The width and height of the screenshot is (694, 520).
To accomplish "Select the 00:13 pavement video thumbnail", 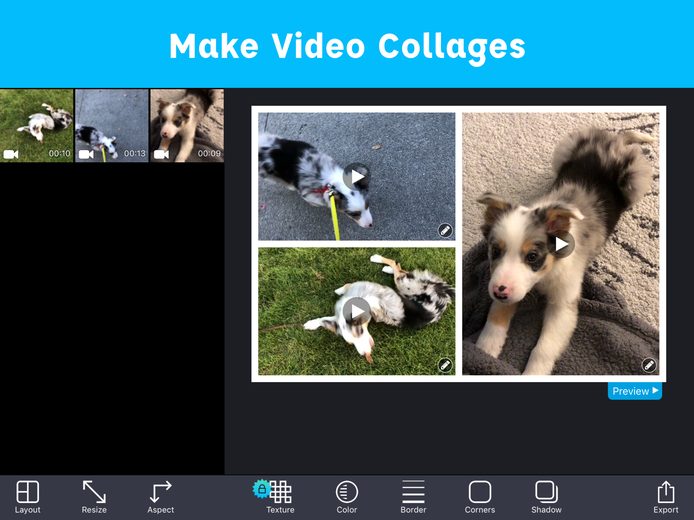I will (x=112, y=126).
